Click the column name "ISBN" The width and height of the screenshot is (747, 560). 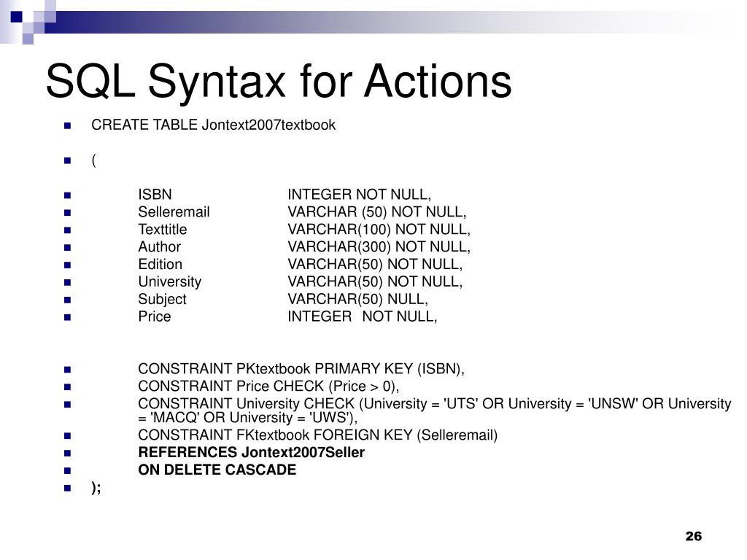coord(155,194)
